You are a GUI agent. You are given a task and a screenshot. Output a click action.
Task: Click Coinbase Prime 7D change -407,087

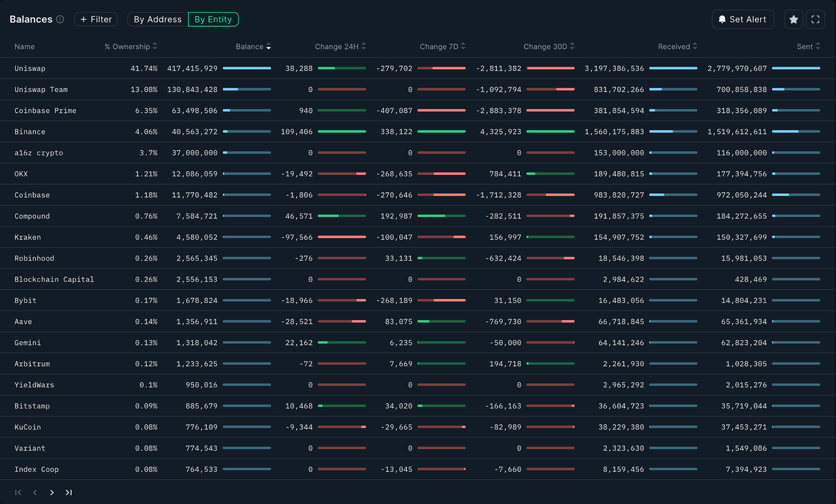(x=394, y=110)
